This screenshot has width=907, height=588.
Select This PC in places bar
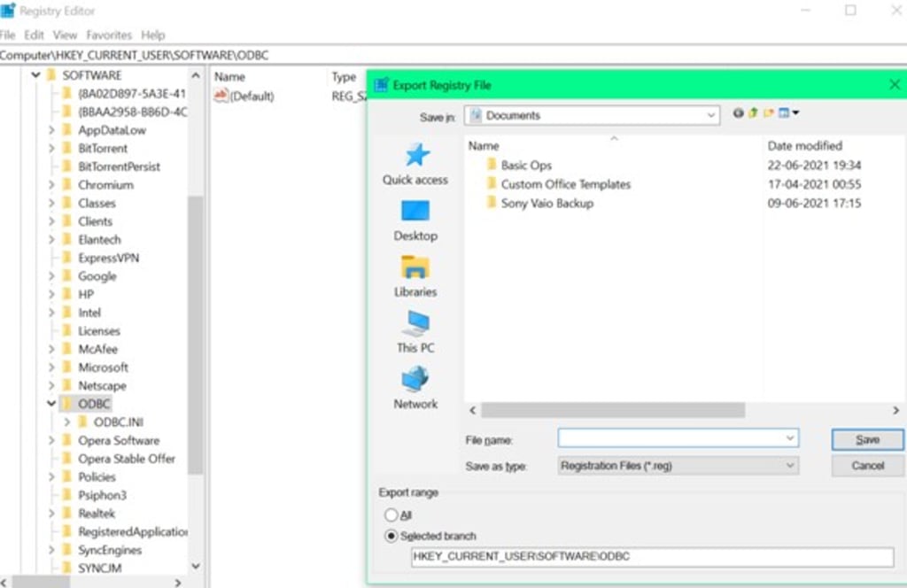(x=415, y=332)
